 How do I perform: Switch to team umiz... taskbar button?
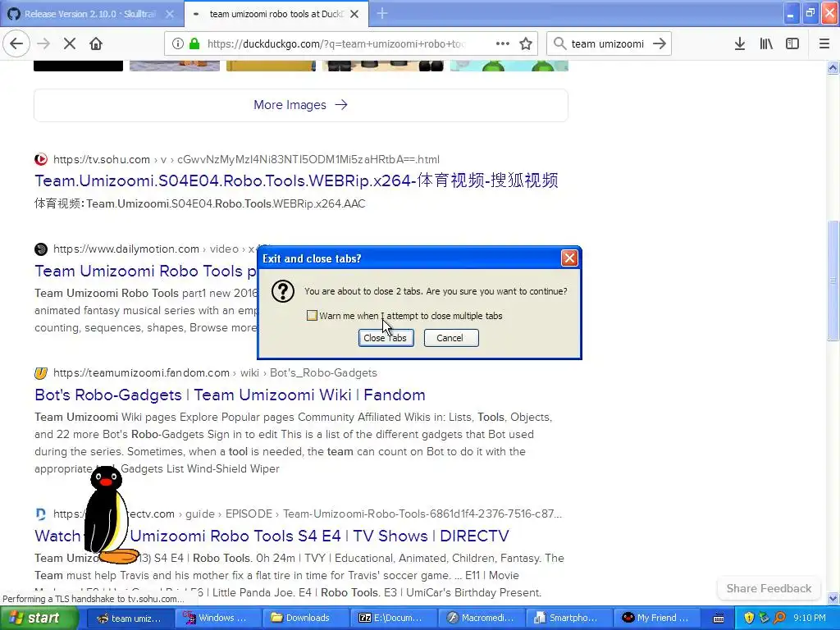pyautogui.click(x=129, y=619)
